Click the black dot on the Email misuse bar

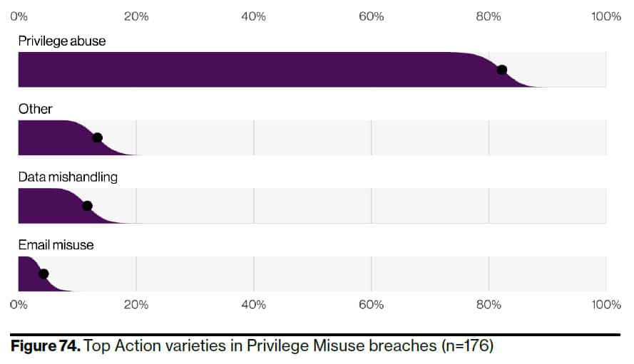point(44,274)
